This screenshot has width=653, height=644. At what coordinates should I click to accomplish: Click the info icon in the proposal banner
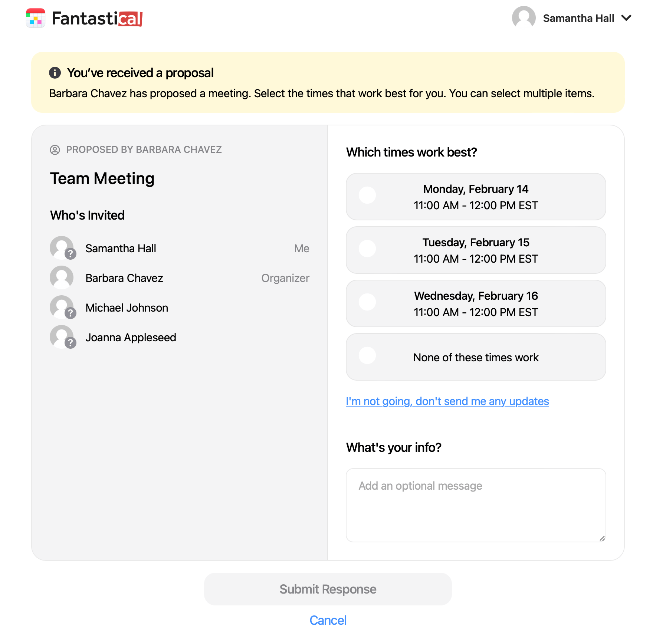pyautogui.click(x=55, y=73)
